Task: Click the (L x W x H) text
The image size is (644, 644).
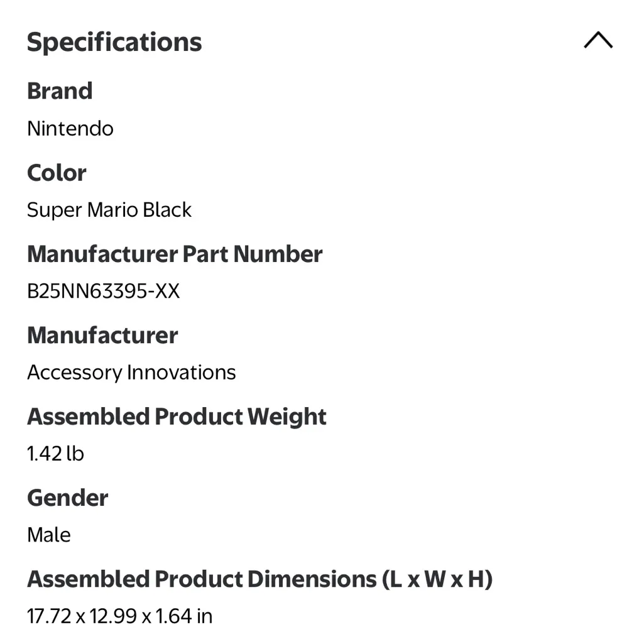Action: [x=437, y=579]
